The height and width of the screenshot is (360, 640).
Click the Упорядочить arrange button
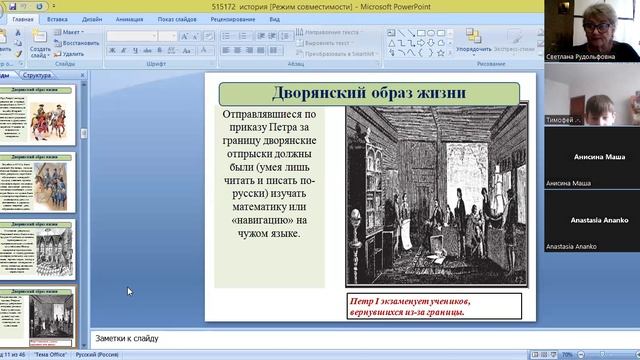point(473,42)
